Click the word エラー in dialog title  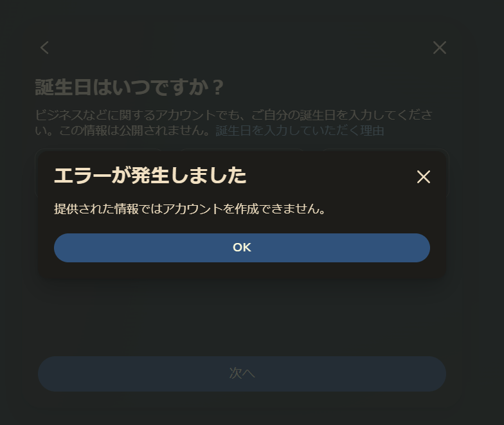[x=82, y=176]
